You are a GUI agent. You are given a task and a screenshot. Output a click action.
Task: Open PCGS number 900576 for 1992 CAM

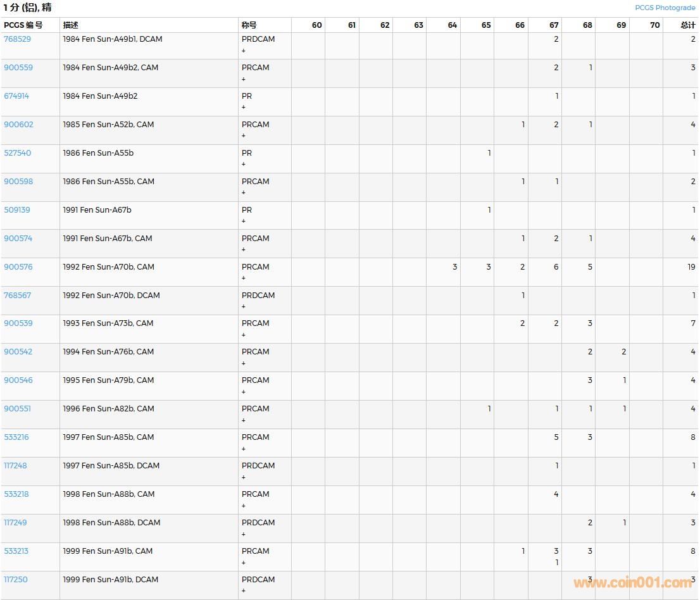(18, 267)
